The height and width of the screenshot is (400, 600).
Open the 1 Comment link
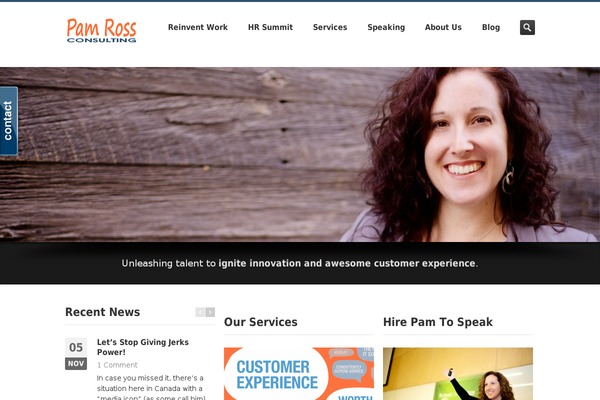[117, 365]
